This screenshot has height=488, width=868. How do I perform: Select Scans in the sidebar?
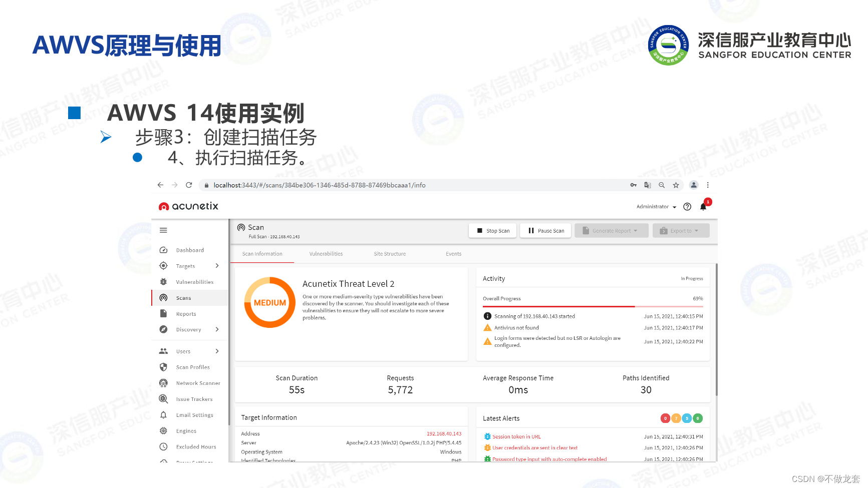(190, 298)
